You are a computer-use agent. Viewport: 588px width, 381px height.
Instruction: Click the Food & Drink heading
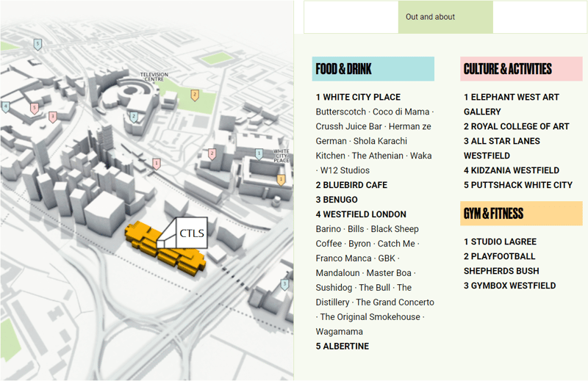pyautogui.click(x=373, y=69)
